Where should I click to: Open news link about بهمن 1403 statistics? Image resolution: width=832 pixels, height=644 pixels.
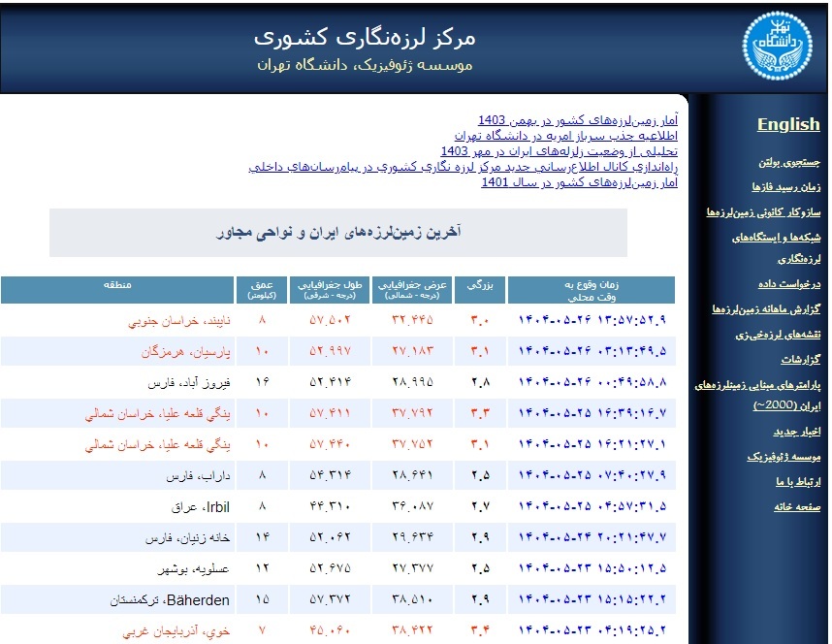578,120
